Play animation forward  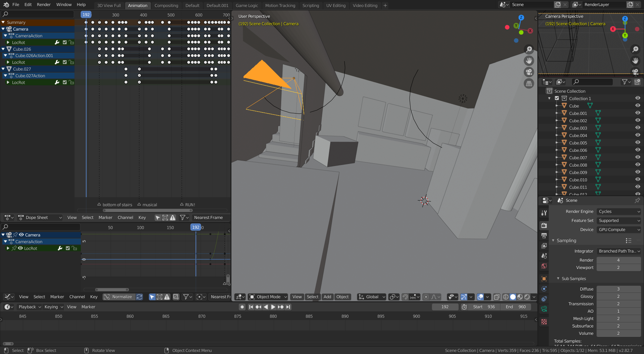tap(273, 307)
